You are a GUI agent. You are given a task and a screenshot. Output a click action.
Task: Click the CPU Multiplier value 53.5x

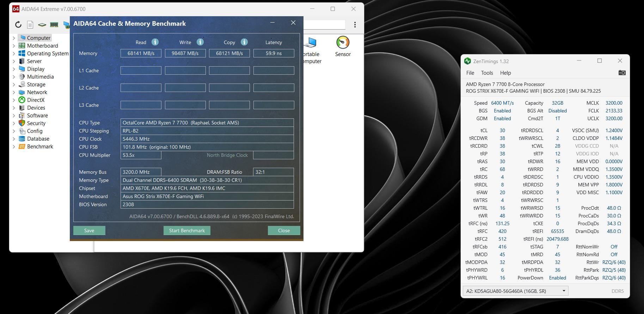point(141,155)
